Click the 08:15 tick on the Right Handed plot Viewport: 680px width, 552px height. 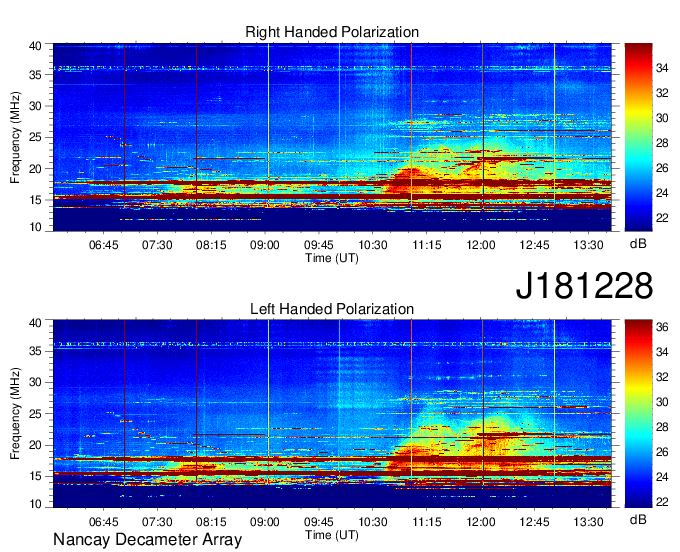[211, 245]
